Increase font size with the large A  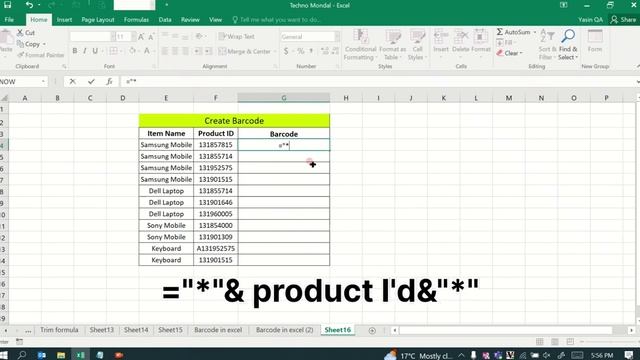coord(141,37)
